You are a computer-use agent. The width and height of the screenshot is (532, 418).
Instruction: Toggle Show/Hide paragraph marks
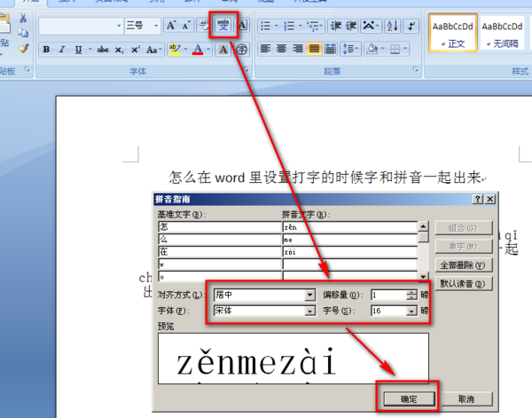tap(411, 26)
